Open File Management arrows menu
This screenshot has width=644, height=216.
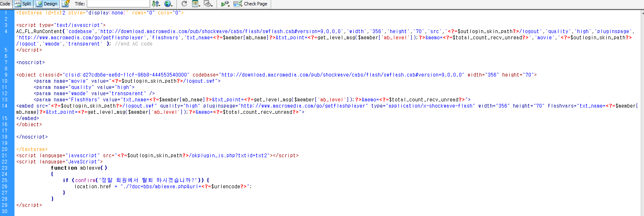[156, 4]
